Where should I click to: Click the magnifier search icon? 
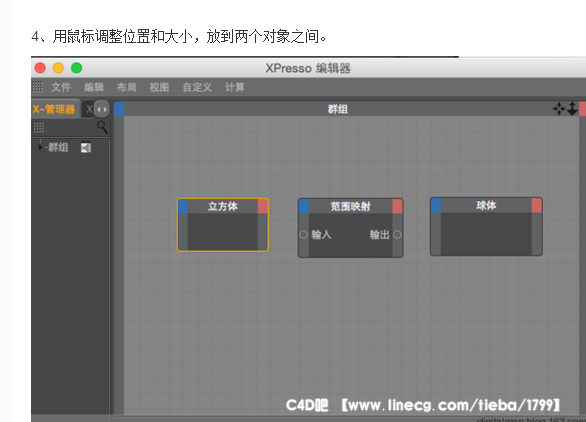pyautogui.click(x=102, y=127)
